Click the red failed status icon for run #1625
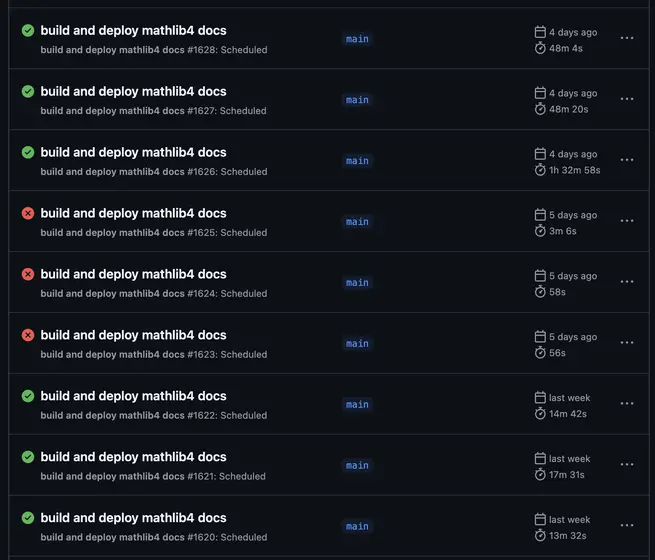This screenshot has height=560, width=655. tap(28, 213)
